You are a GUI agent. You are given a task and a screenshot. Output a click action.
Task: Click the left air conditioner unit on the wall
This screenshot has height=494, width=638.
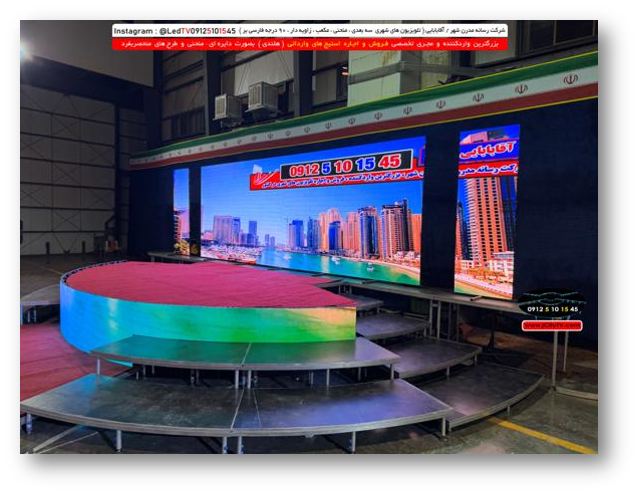pos(229,105)
